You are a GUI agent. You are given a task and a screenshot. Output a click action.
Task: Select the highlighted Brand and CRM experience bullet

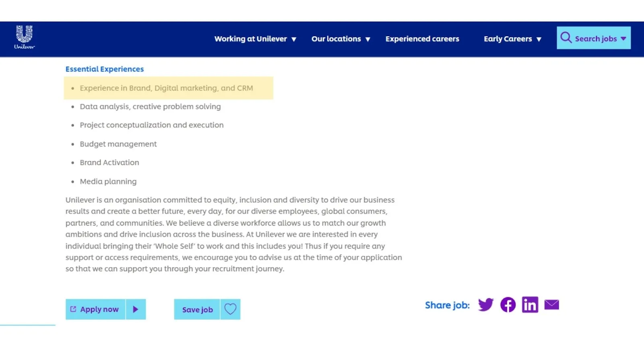click(x=166, y=88)
